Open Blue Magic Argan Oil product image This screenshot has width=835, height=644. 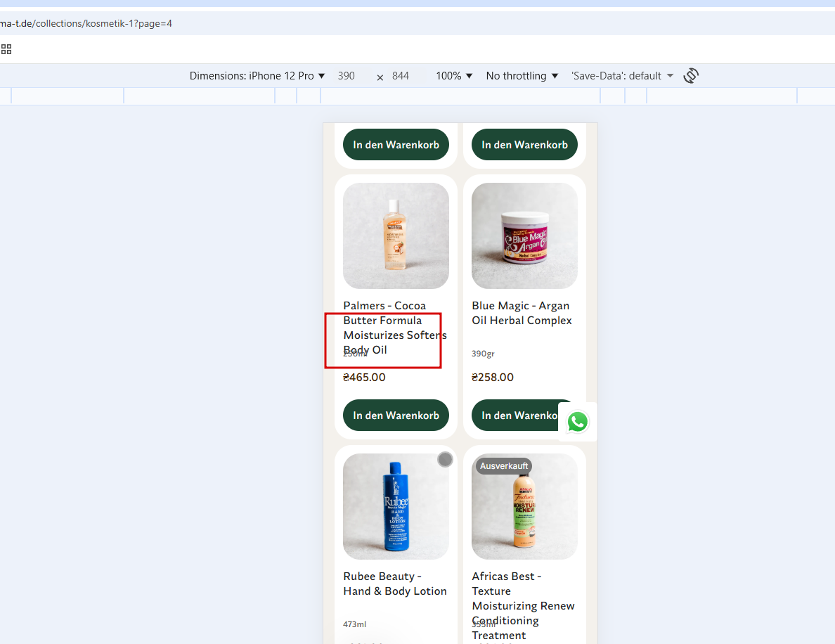click(524, 236)
